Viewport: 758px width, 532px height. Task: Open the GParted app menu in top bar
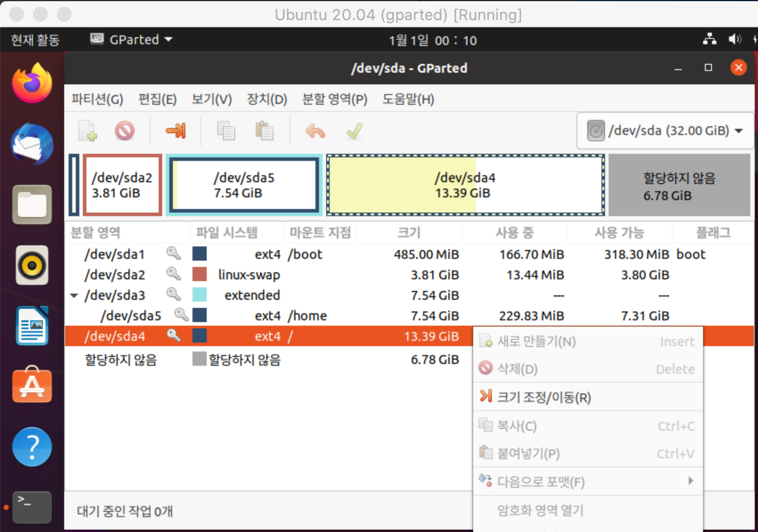[x=131, y=40]
